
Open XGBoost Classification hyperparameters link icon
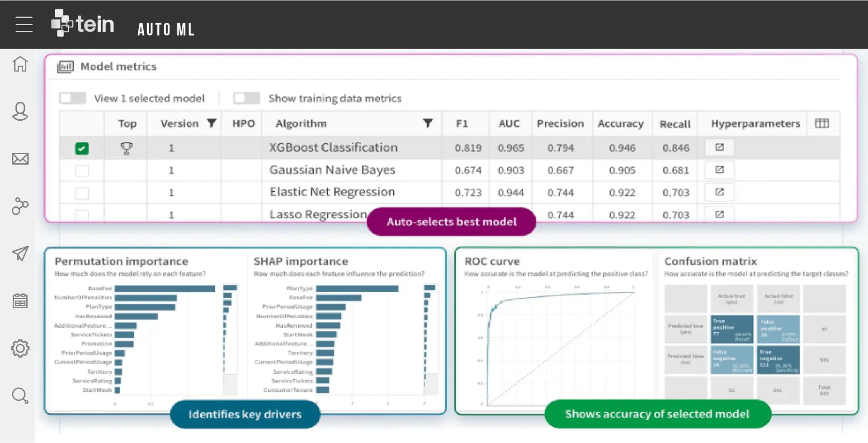[719, 147]
